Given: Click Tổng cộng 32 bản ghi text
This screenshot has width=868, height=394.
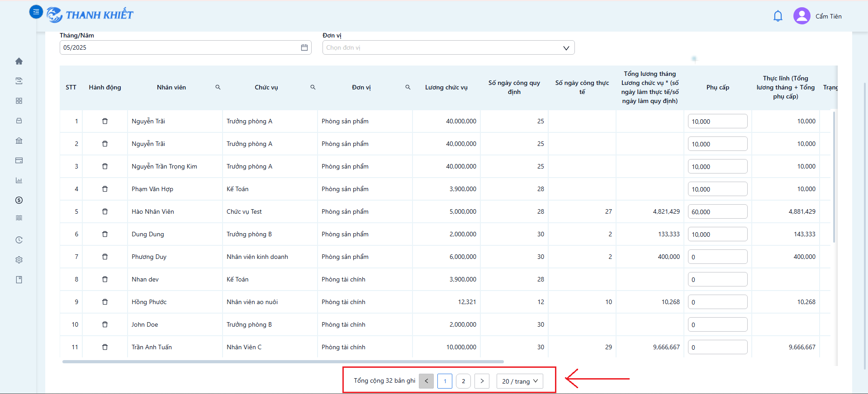Looking at the screenshot, I should 384,380.
